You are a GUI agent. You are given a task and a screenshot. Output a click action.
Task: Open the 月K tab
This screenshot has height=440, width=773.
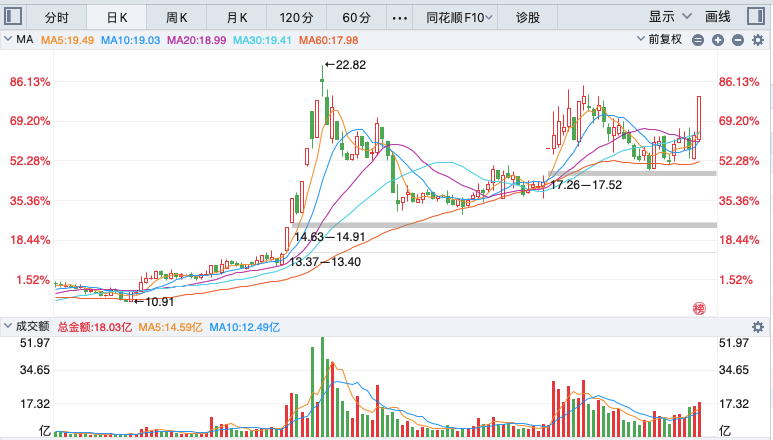click(237, 18)
